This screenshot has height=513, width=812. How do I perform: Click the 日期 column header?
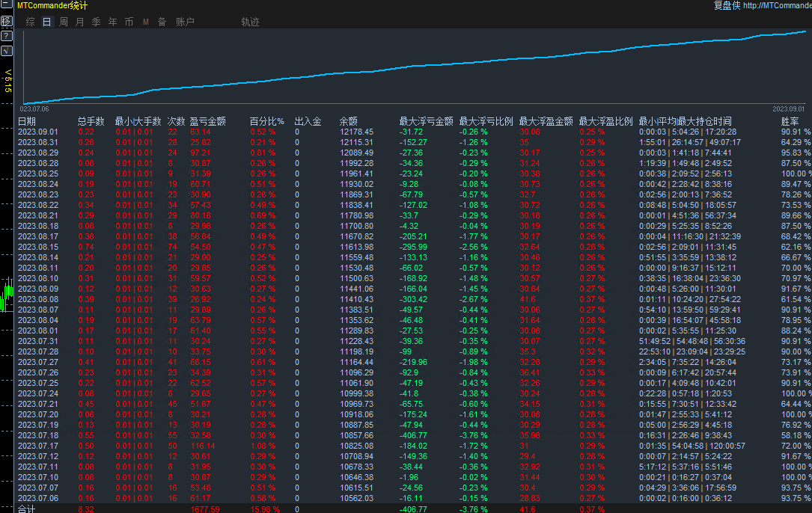[x=27, y=121]
